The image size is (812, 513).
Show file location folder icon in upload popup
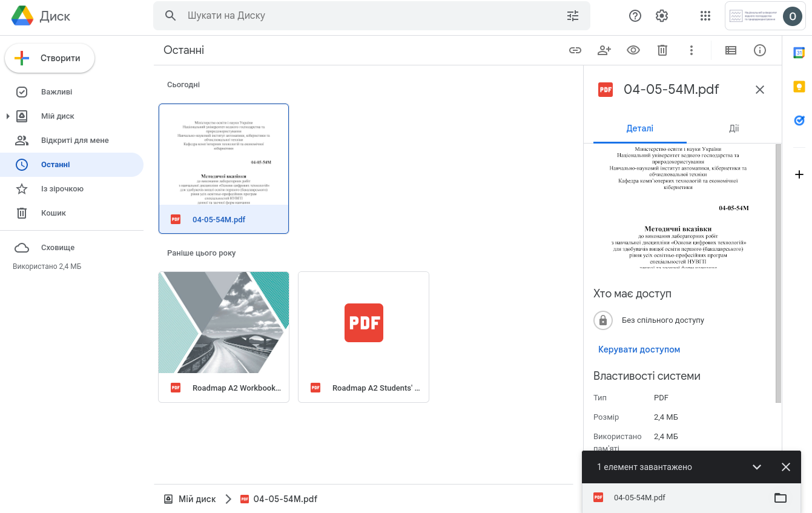[x=780, y=498]
